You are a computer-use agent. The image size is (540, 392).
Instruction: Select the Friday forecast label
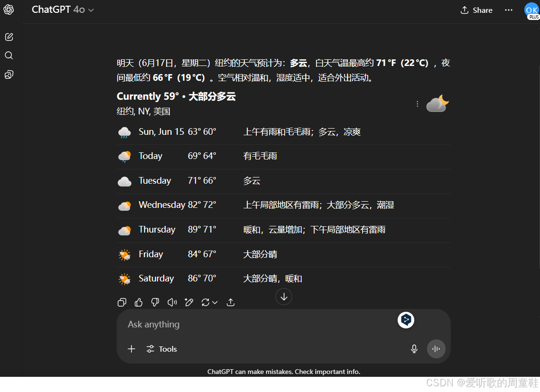150,254
